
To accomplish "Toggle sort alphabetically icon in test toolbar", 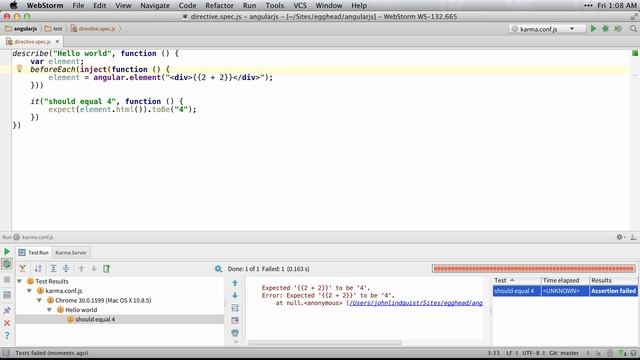I will point(38,269).
